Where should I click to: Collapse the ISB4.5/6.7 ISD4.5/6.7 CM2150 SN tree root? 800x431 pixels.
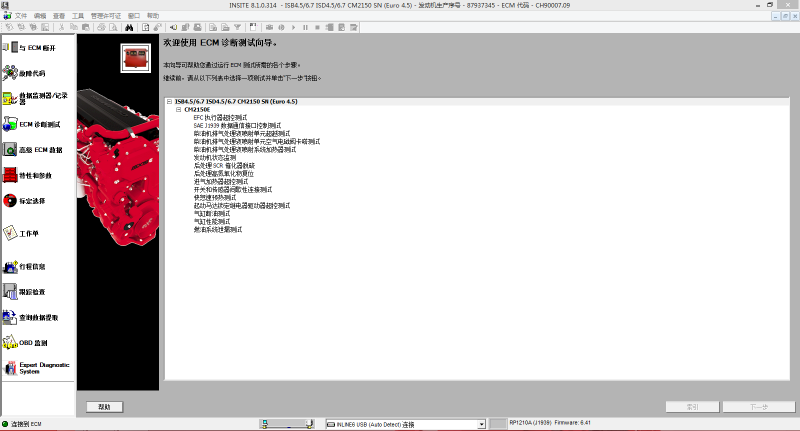(x=169, y=102)
